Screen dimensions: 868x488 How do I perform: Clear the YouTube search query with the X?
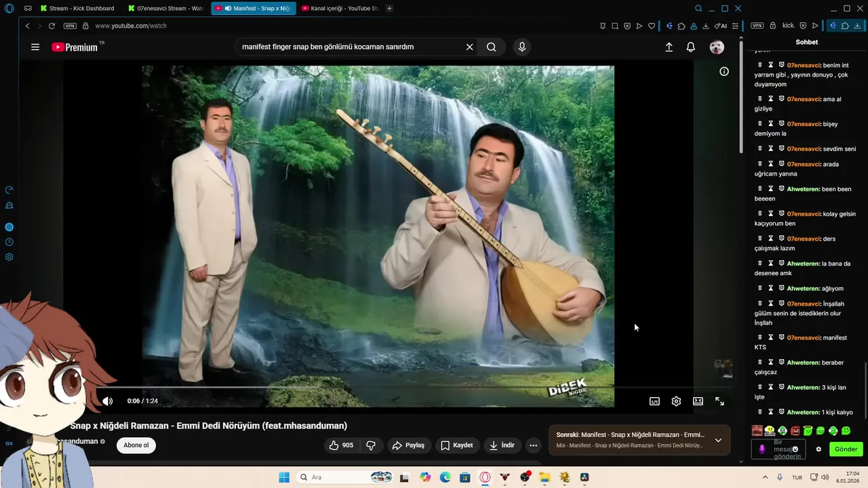469,47
